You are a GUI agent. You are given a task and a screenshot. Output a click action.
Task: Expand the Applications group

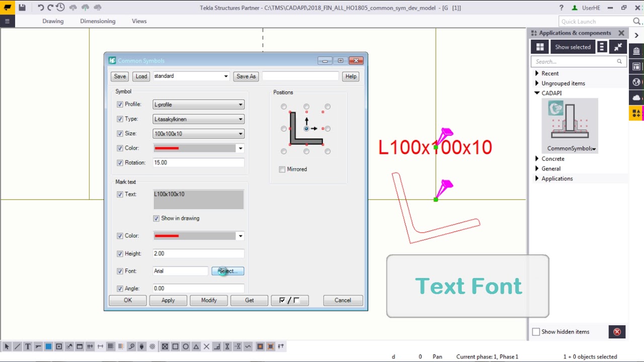click(x=537, y=178)
